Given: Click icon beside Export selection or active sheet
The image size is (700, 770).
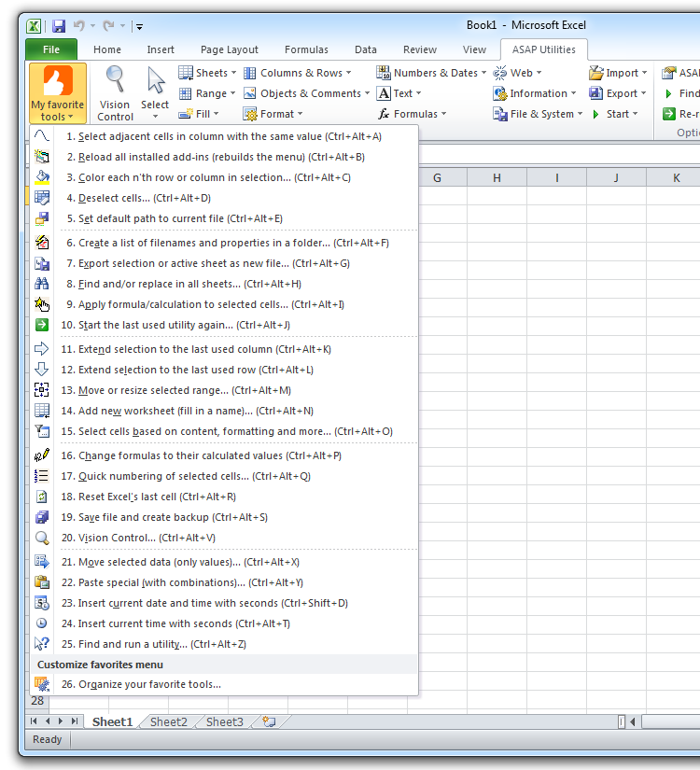Looking at the screenshot, I should pos(42,264).
